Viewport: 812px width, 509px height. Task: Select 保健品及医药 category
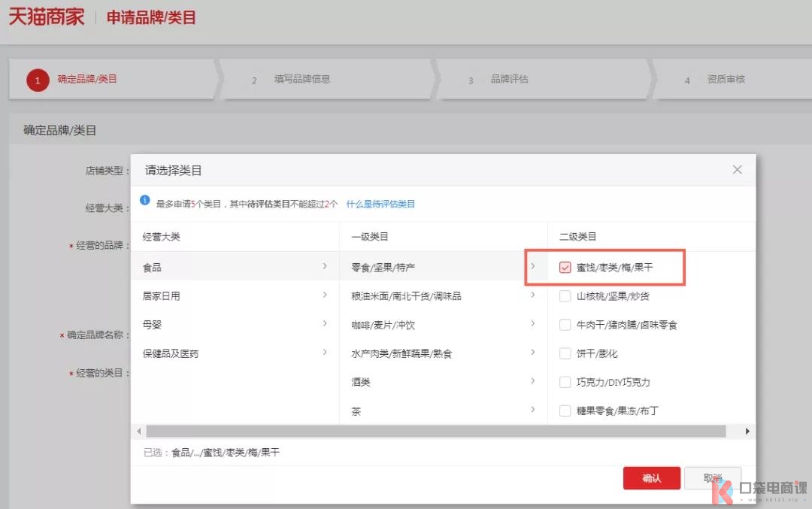235,353
